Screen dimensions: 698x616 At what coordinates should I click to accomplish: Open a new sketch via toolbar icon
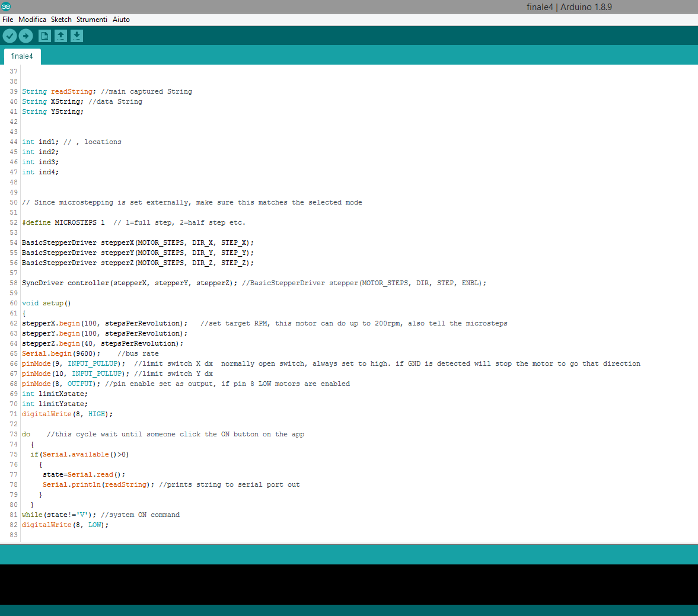44,36
